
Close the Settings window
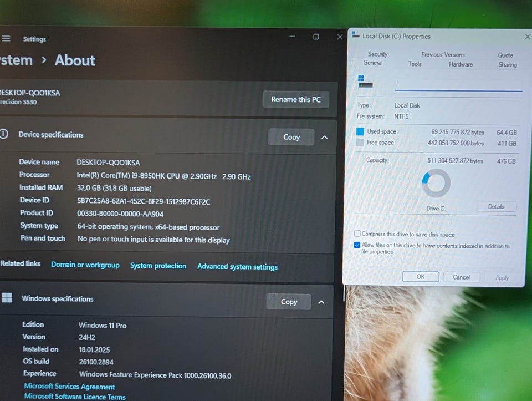pyautogui.click(x=340, y=37)
